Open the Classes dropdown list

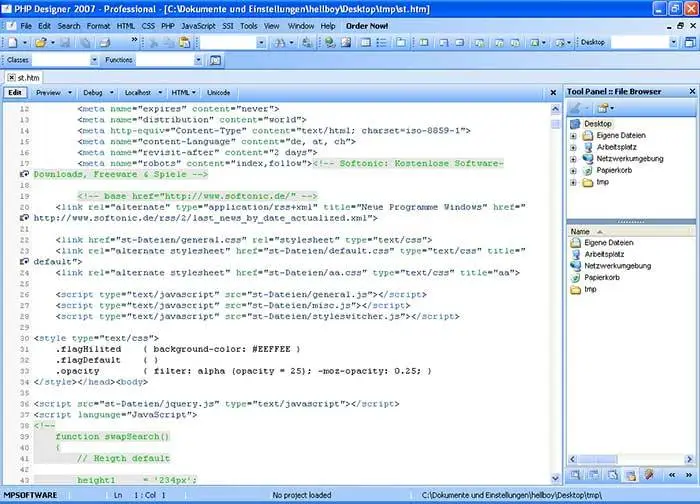pos(94,60)
